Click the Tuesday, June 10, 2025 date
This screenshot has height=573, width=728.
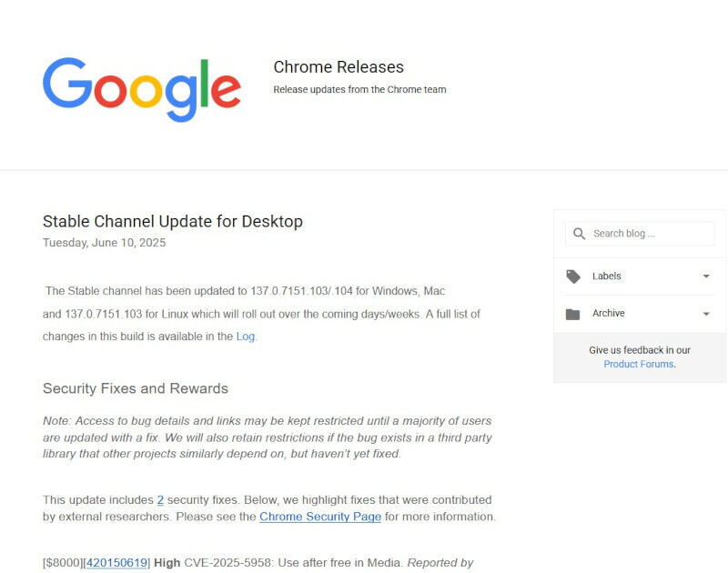(104, 243)
